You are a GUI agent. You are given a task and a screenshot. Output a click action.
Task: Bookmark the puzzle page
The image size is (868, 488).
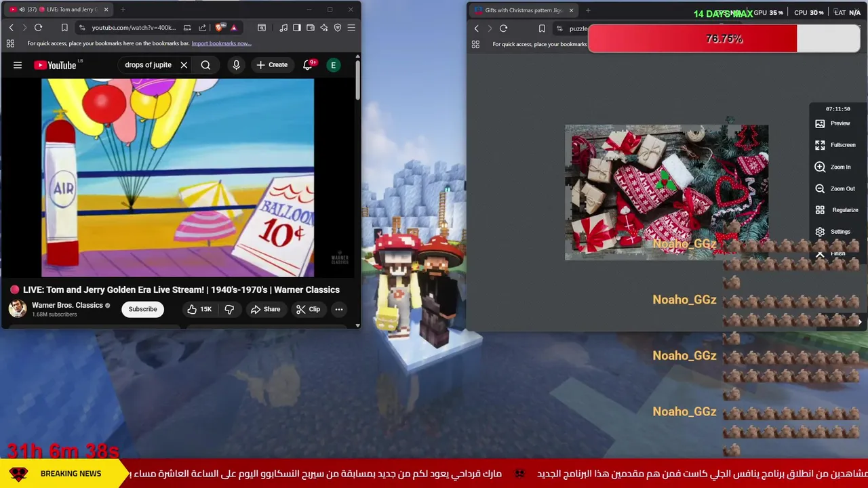pos(542,28)
